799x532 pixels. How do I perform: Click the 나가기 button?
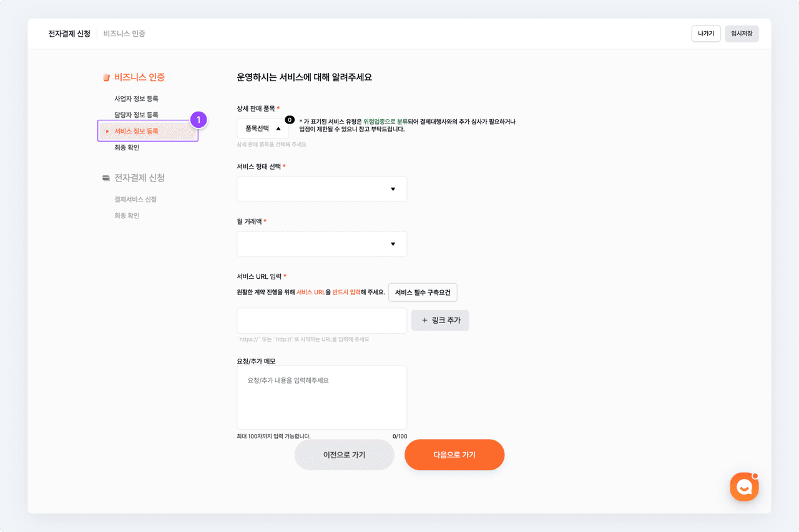(706, 34)
